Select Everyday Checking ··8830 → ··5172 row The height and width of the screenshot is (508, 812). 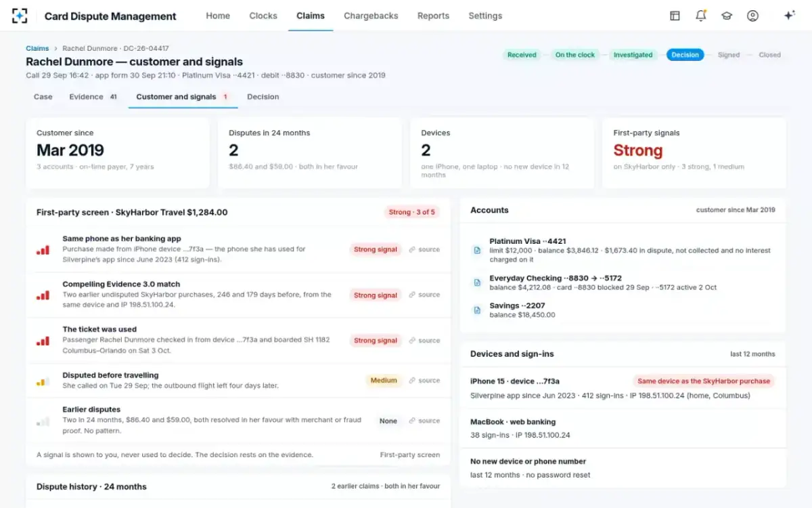pos(623,282)
